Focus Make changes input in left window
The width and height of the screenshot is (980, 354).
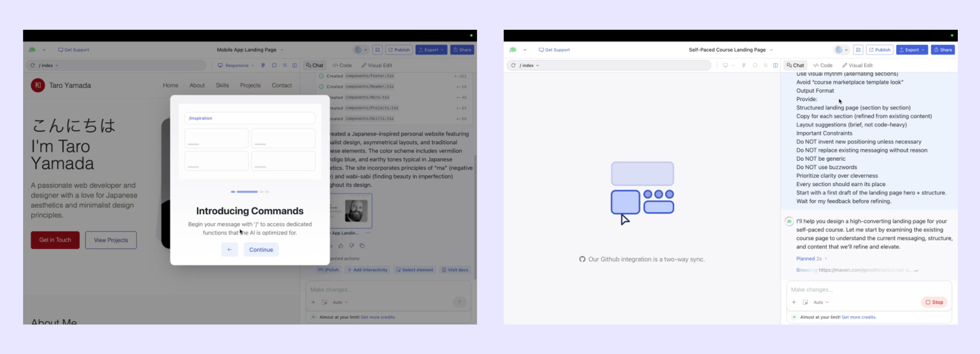[389, 290]
